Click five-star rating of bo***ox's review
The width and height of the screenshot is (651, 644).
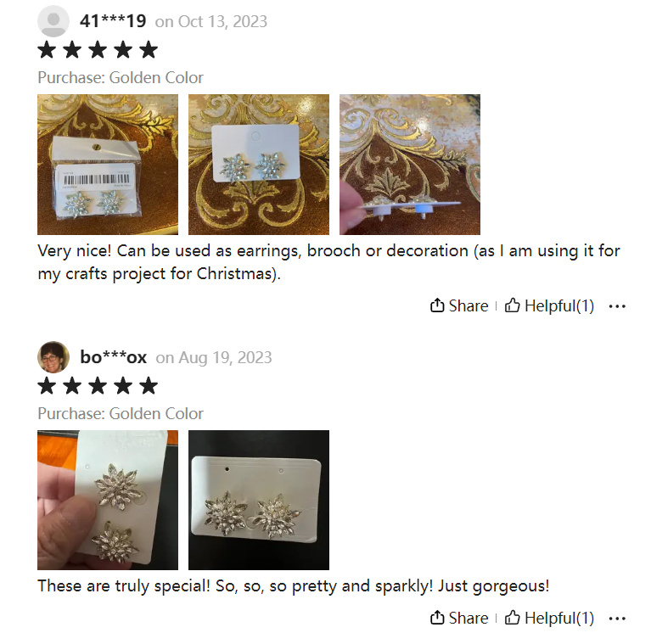[x=98, y=386]
